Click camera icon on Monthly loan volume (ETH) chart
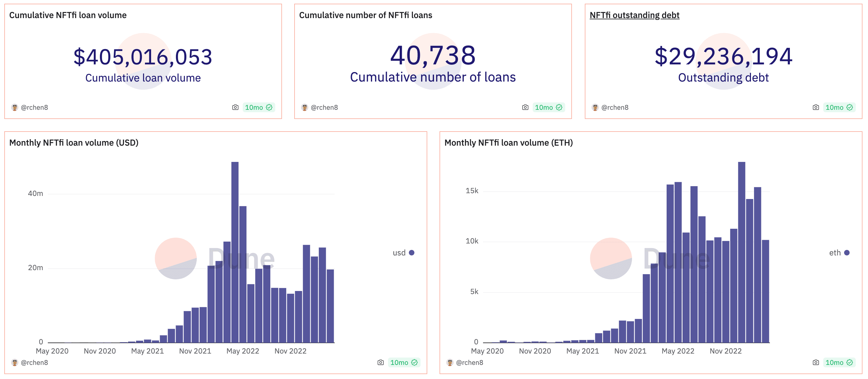 (815, 362)
